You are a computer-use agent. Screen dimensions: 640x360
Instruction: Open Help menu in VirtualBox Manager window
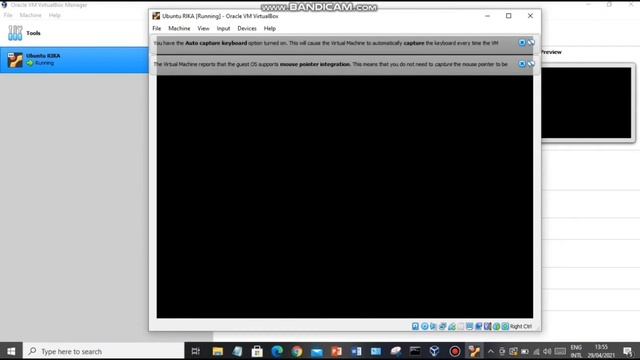55,15
